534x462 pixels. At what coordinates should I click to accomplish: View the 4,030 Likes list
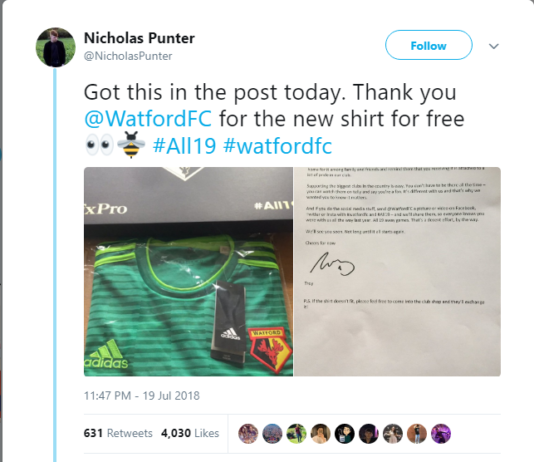point(190,433)
